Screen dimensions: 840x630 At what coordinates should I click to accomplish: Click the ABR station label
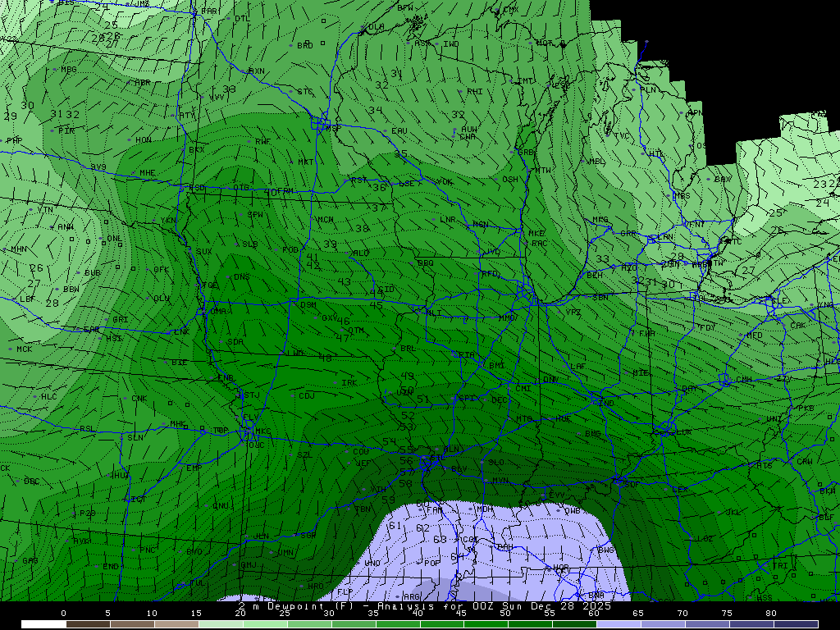143,83
